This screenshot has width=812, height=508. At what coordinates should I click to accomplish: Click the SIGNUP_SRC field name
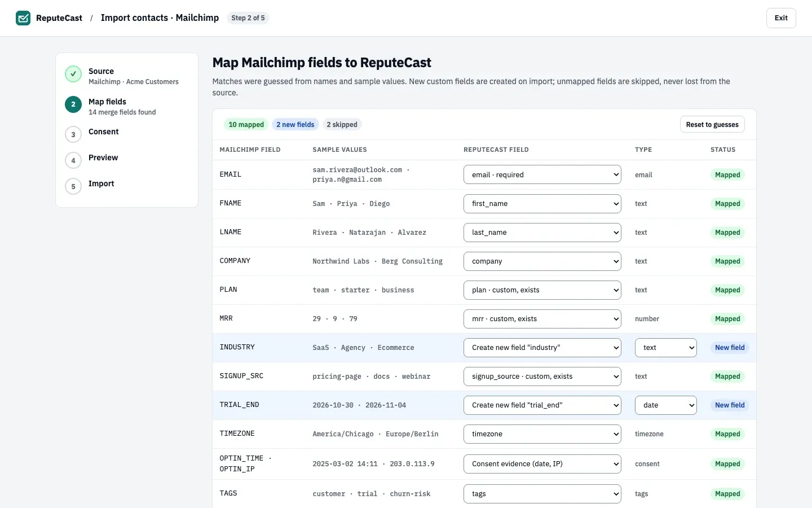[x=241, y=376]
